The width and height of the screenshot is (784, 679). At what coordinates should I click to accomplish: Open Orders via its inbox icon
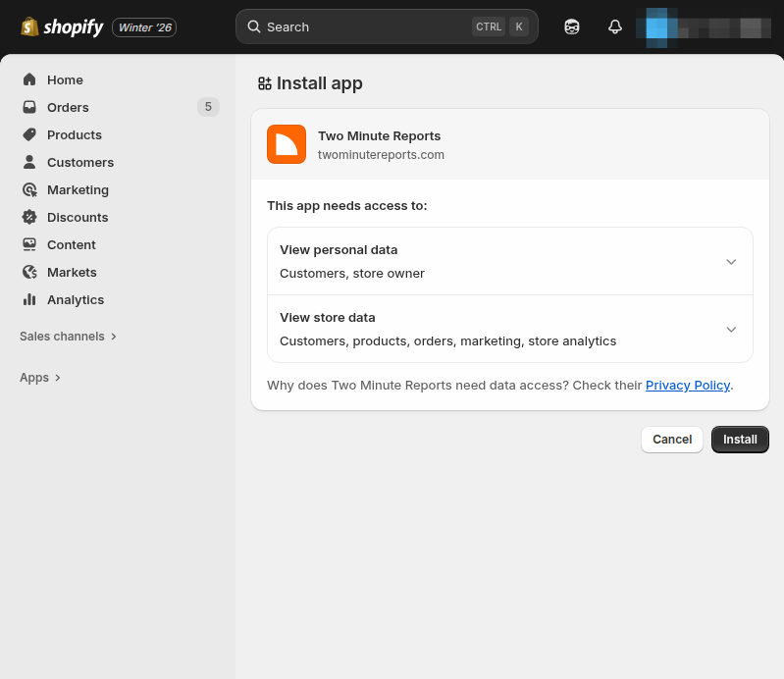tap(29, 107)
